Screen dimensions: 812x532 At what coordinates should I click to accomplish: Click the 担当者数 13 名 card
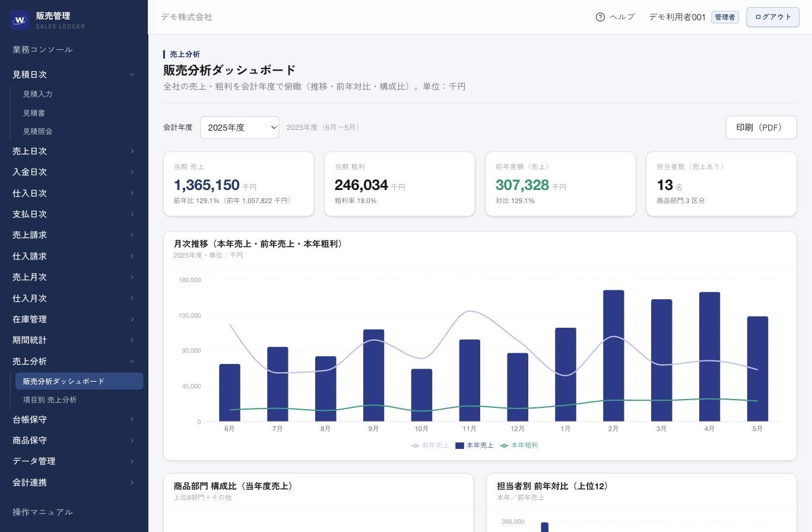pyautogui.click(x=721, y=184)
